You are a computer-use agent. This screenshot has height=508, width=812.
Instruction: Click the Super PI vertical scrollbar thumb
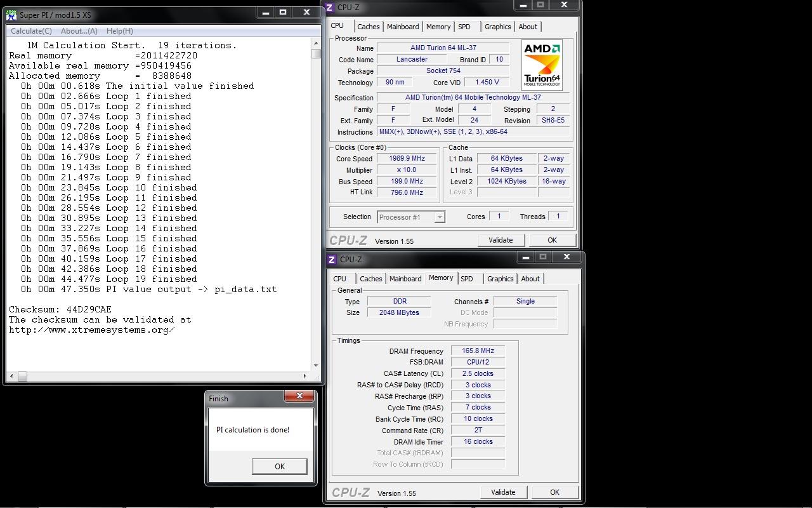(316, 53)
